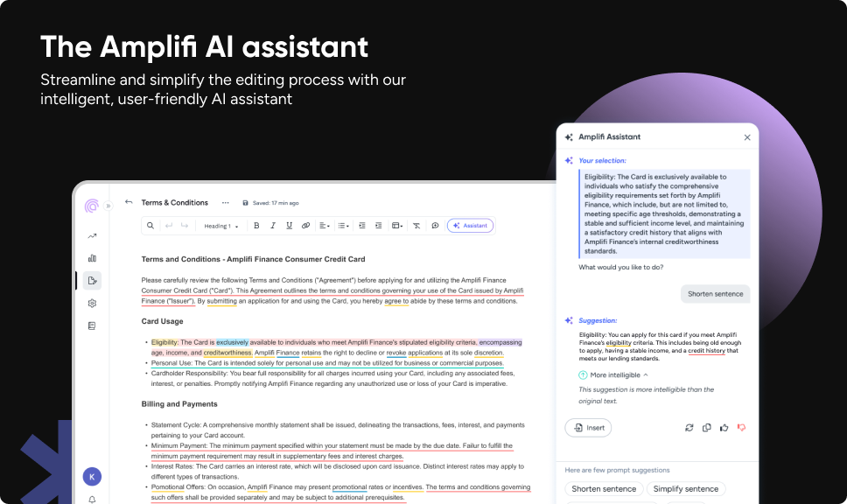Open the trending arrow sidebar section
The image size is (847, 504).
[x=93, y=236]
